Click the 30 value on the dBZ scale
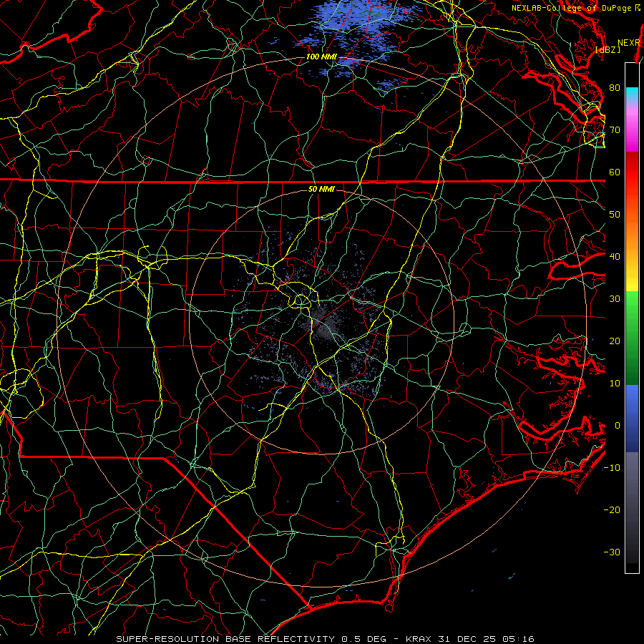644x644 pixels. coord(615,298)
